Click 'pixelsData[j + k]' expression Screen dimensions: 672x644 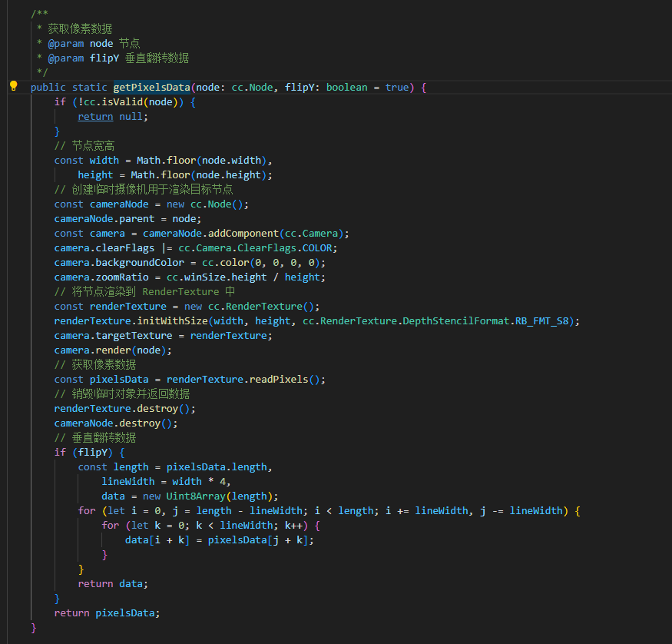point(257,539)
